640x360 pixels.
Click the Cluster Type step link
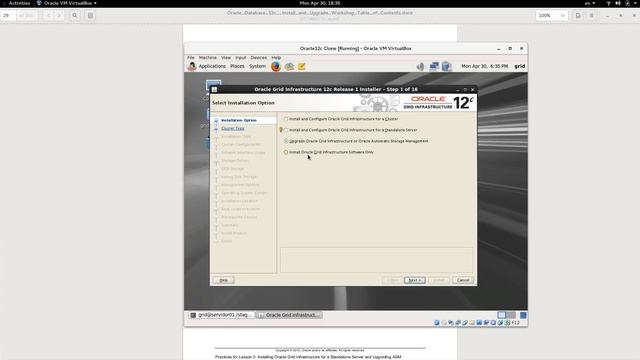(233, 129)
